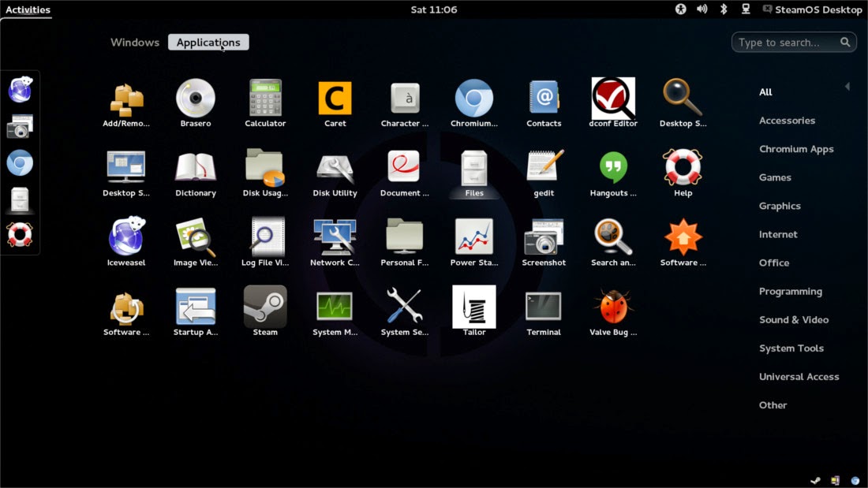Open the Valve Bug Reporter

[x=613, y=309]
